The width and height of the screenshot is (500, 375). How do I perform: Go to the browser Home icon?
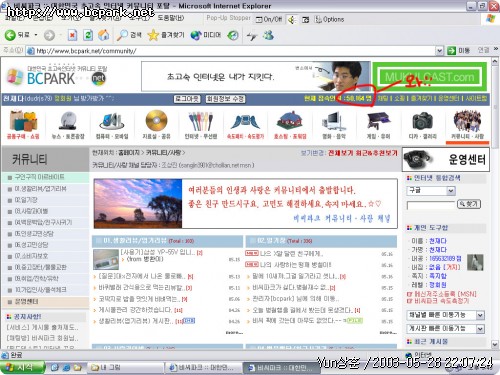(x=104, y=35)
